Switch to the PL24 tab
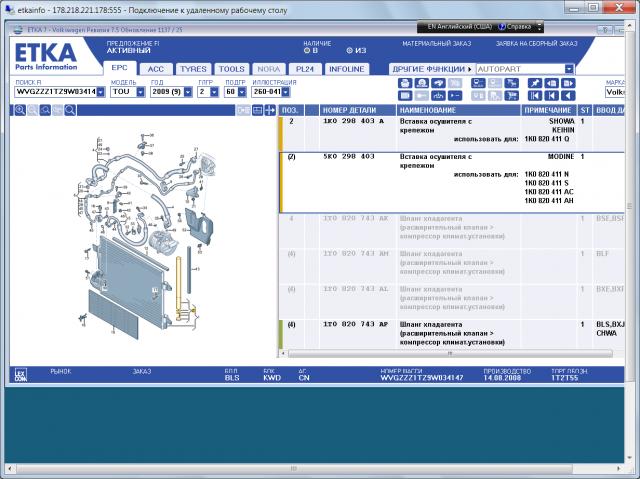Screen dimensions: 640x479 pyautogui.click(x=305, y=69)
